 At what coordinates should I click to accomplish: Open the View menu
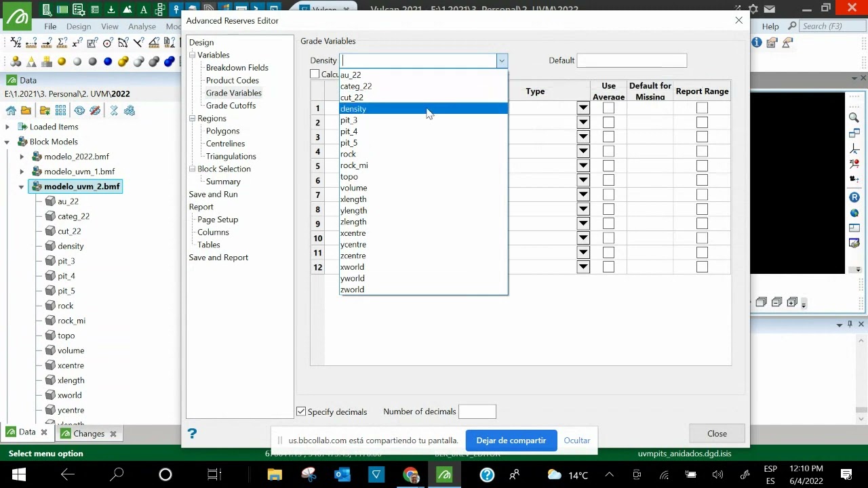[110, 26]
